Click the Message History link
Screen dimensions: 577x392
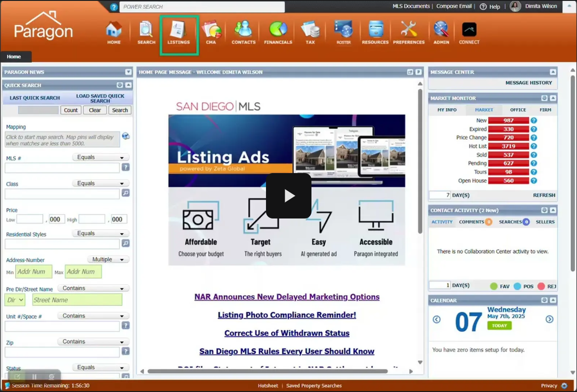click(x=529, y=83)
